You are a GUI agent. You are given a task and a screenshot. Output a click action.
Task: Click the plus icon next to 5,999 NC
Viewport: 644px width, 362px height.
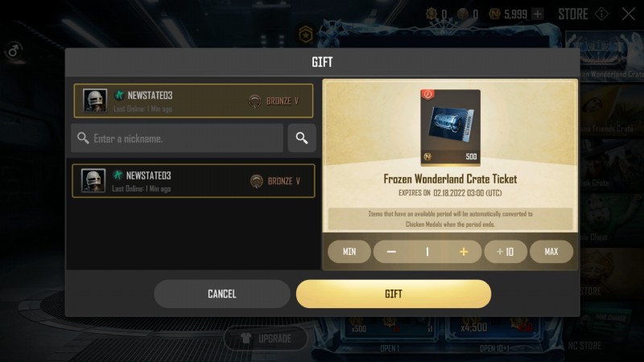[x=537, y=14]
